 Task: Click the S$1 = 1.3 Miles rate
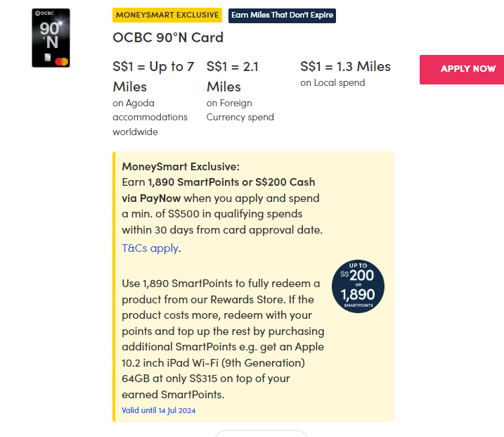345,66
